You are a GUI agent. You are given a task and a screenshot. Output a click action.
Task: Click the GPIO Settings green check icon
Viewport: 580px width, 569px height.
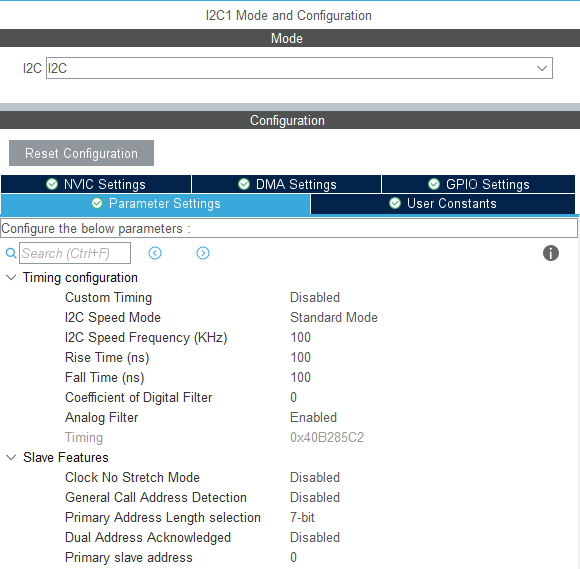[434, 184]
